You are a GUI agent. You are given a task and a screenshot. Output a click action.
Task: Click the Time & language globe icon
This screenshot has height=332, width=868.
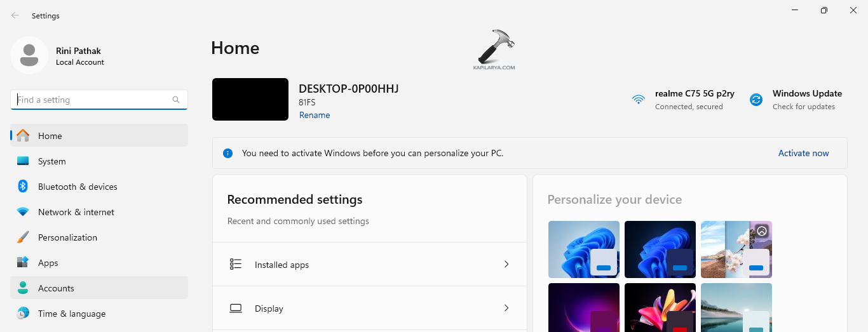23,314
